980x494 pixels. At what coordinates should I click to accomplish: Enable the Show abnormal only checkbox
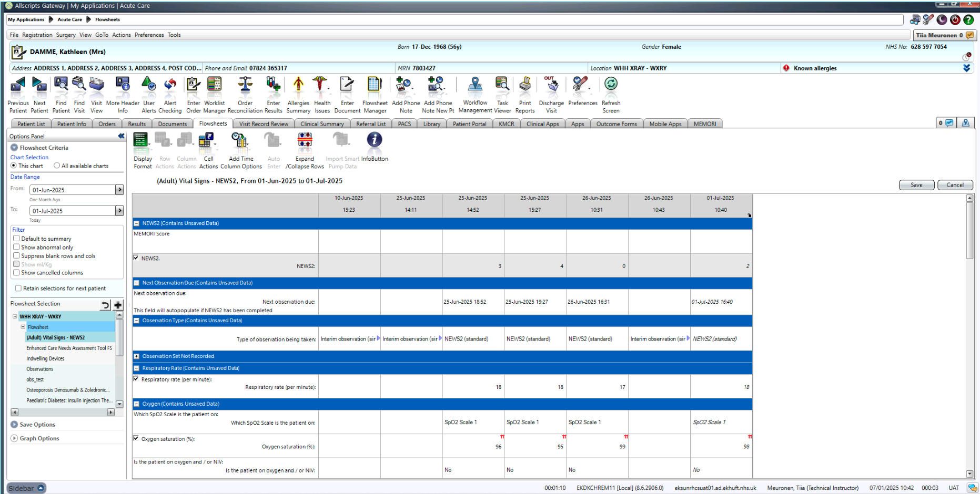pyautogui.click(x=16, y=247)
